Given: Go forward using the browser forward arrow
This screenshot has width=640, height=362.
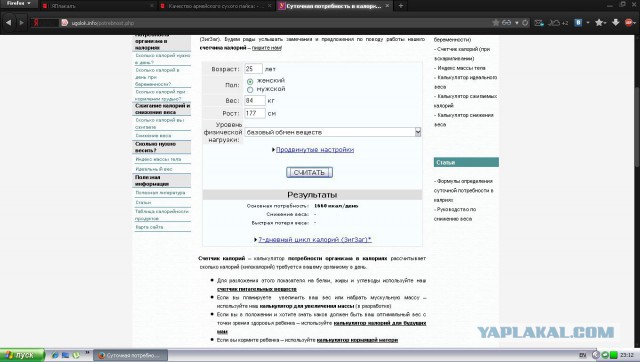Looking at the screenshot, I should 21,23.
